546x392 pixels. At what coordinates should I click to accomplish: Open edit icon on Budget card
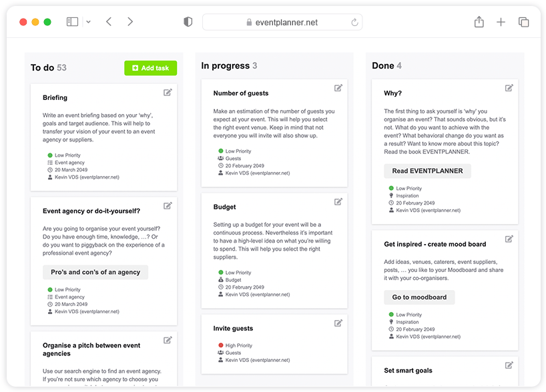tap(338, 201)
